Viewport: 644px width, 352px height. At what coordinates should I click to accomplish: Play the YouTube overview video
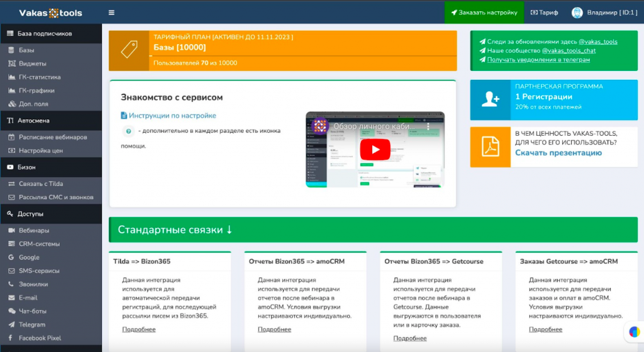click(x=375, y=150)
